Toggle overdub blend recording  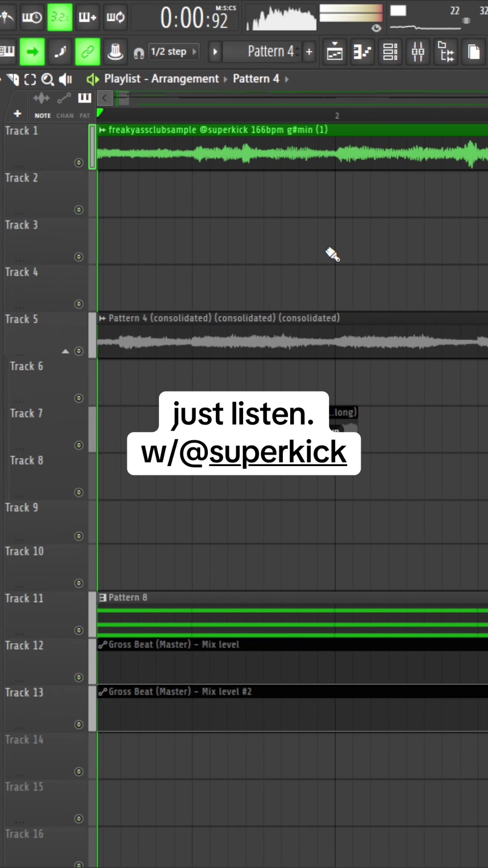point(88,17)
